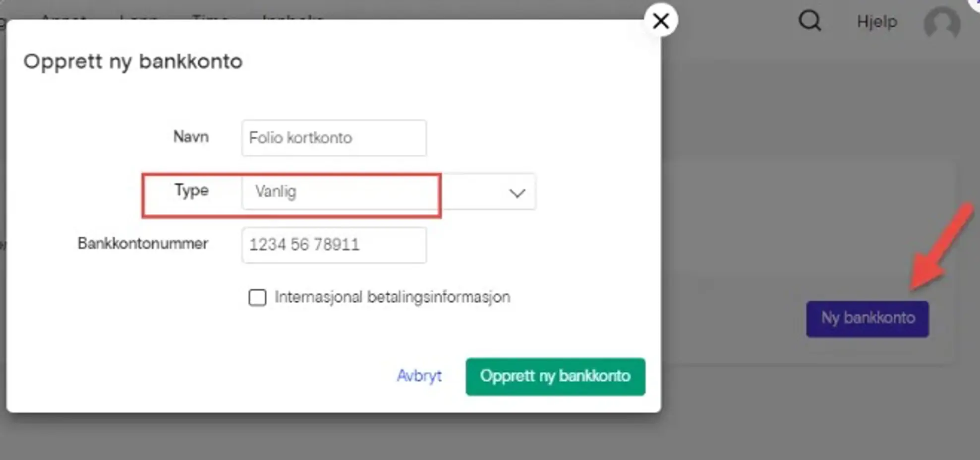
Task: Select the Time menu item
Action: point(210,20)
